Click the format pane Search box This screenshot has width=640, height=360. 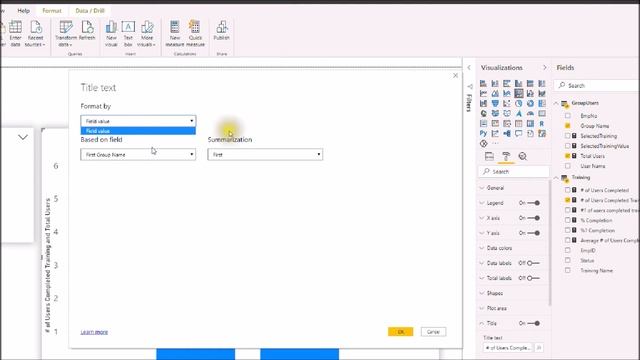coord(513,171)
